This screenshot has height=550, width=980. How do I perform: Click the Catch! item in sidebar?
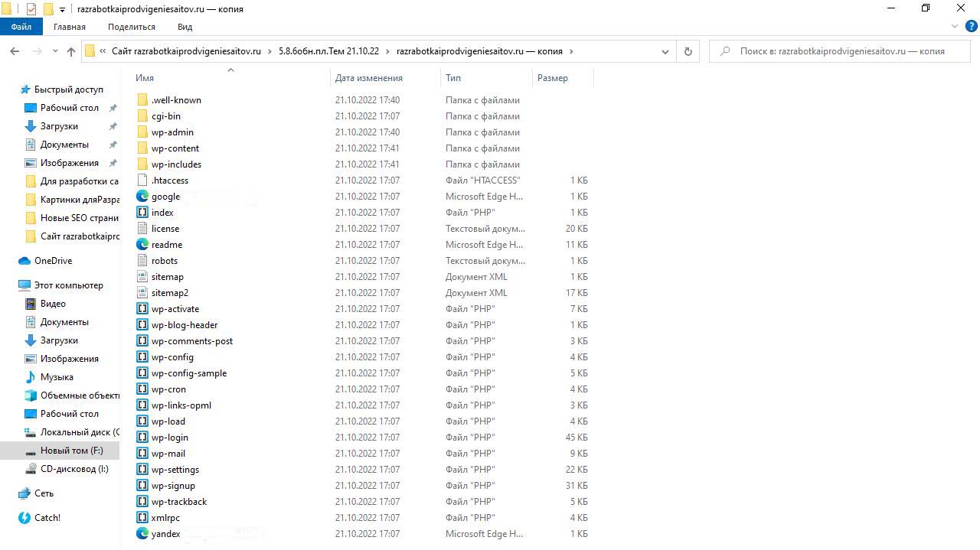click(47, 518)
